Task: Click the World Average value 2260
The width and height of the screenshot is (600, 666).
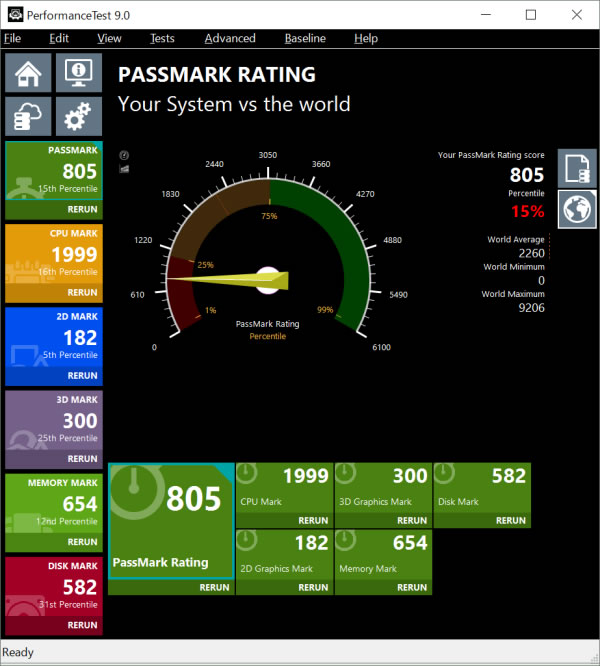Action: (531, 253)
